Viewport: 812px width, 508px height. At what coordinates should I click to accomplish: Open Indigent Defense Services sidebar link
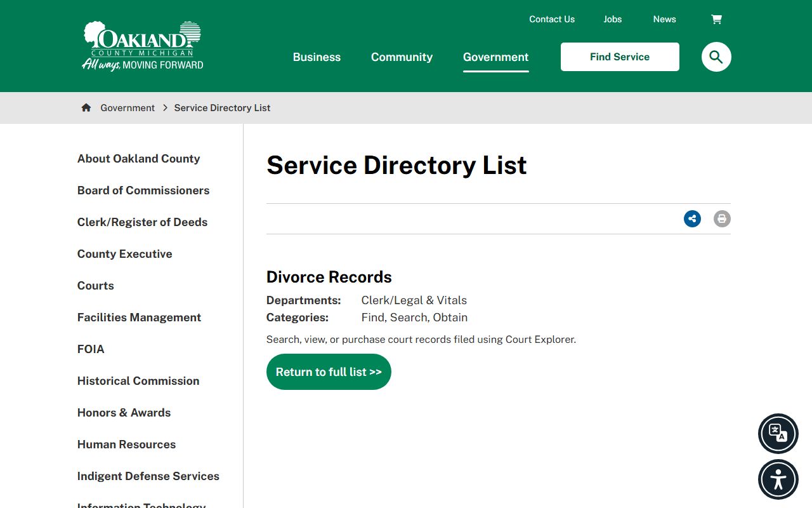148,476
